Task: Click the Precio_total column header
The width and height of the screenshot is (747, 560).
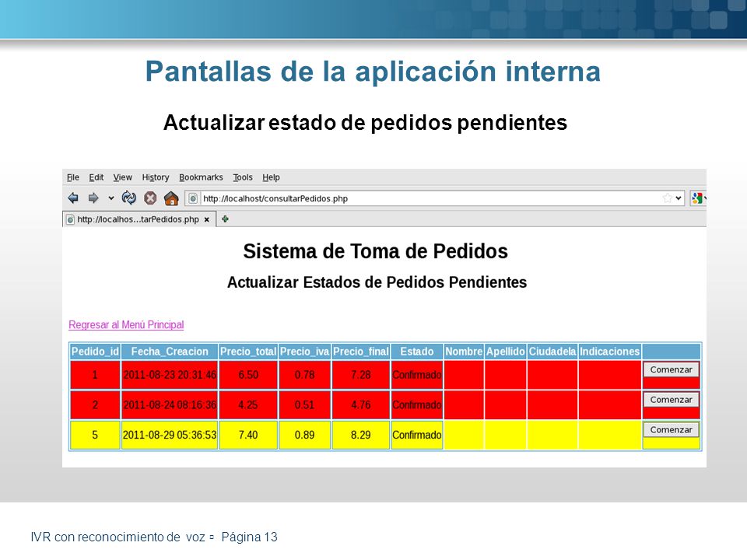Action: click(248, 352)
